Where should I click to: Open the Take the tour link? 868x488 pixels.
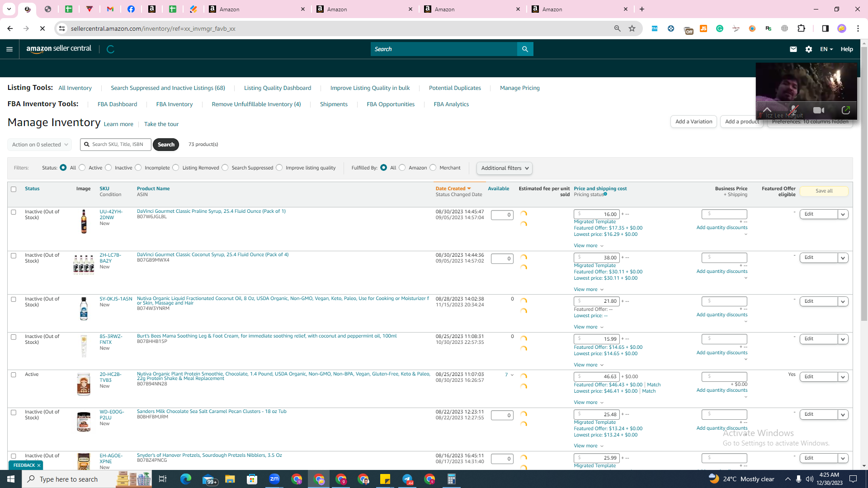tap(161, 124)
